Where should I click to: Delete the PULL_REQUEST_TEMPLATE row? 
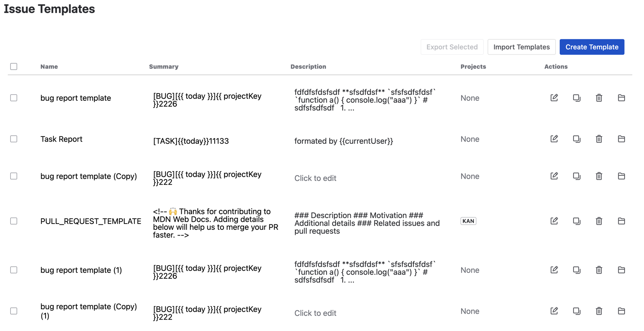599,221
